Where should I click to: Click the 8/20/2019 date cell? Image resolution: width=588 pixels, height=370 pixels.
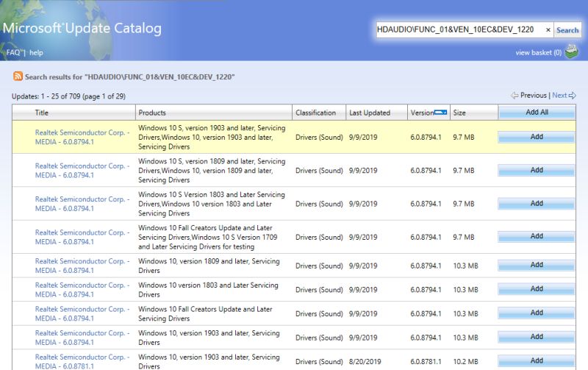click(365, 362)
